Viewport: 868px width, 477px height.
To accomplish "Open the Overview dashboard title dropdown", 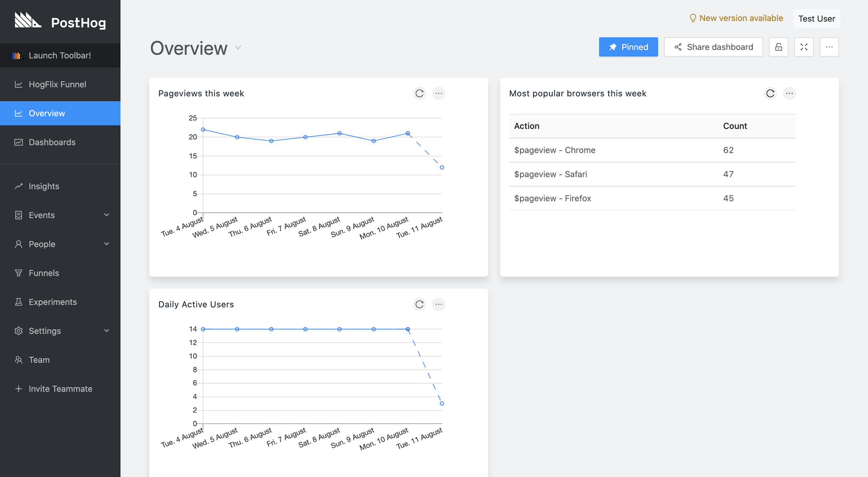I will 238,48.
